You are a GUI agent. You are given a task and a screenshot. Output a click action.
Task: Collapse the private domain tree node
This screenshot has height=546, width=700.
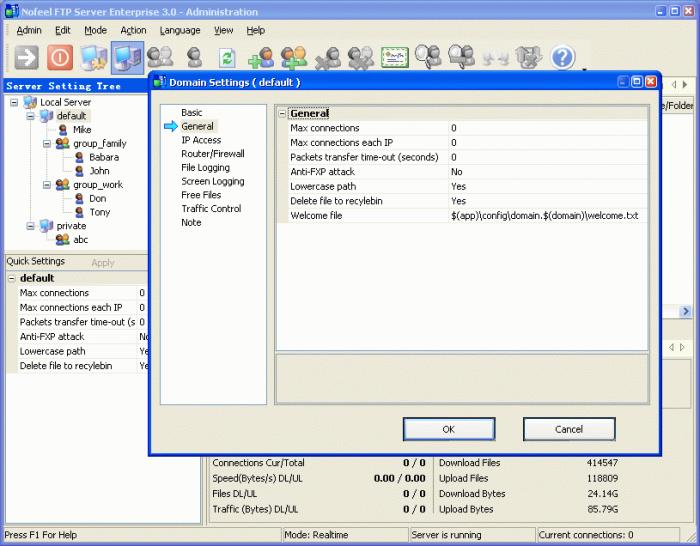click(x=30, y=226)
